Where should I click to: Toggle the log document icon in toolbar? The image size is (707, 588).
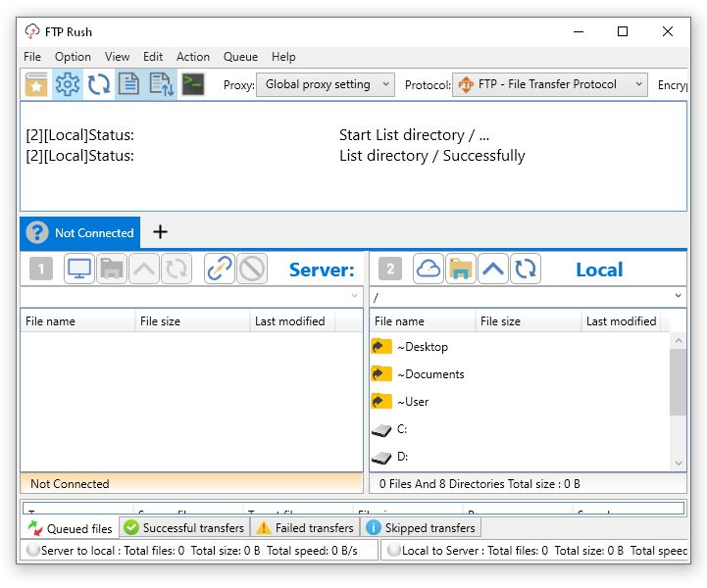tap(128, 84)
